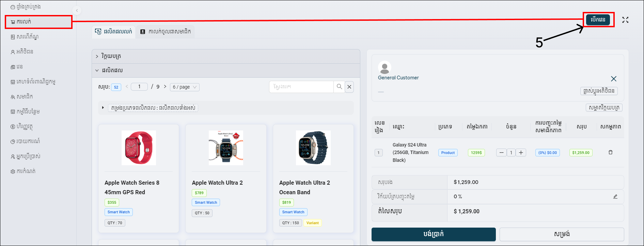Remove General Customer with X icon

(614, 79)
